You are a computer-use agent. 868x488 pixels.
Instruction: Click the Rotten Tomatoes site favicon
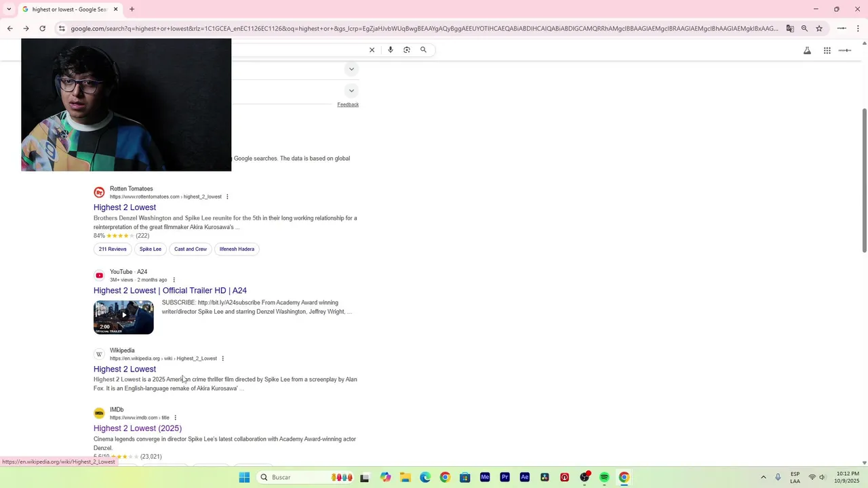pos(99,192)
